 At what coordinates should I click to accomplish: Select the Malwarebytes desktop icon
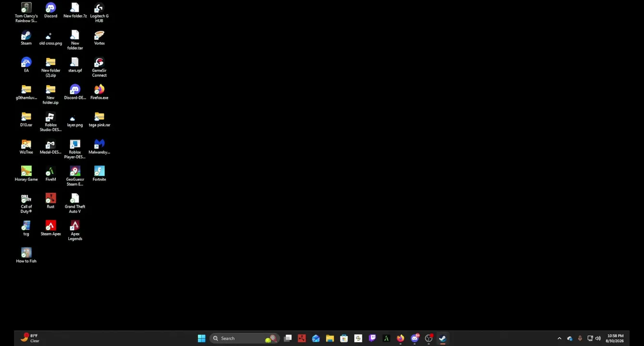(x=99, y=147)
